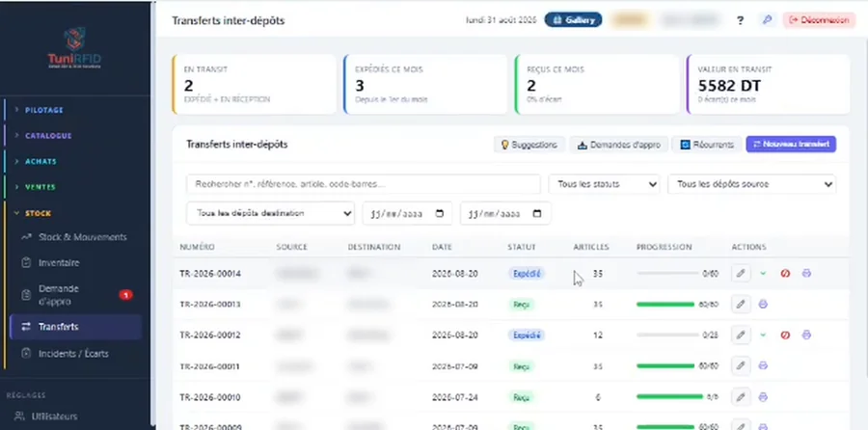
Task: Click the Expédié status of TR-2026-00014
Action: 527,274
